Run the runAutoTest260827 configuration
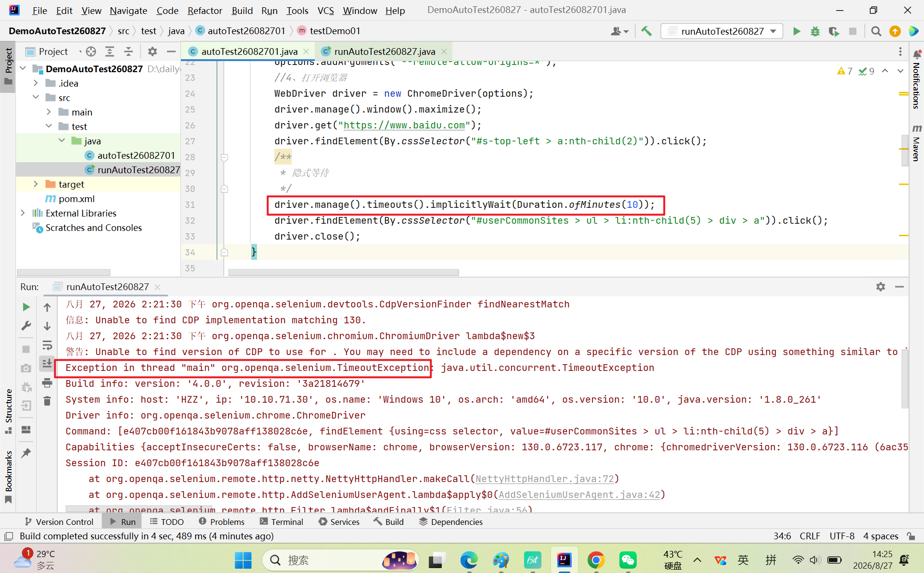The height and width of the screenshot is (573, 924). [x=796, y=31]
